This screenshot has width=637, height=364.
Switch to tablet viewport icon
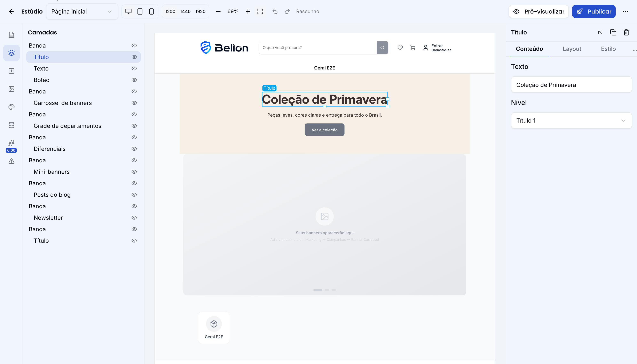tap(140, 11)
